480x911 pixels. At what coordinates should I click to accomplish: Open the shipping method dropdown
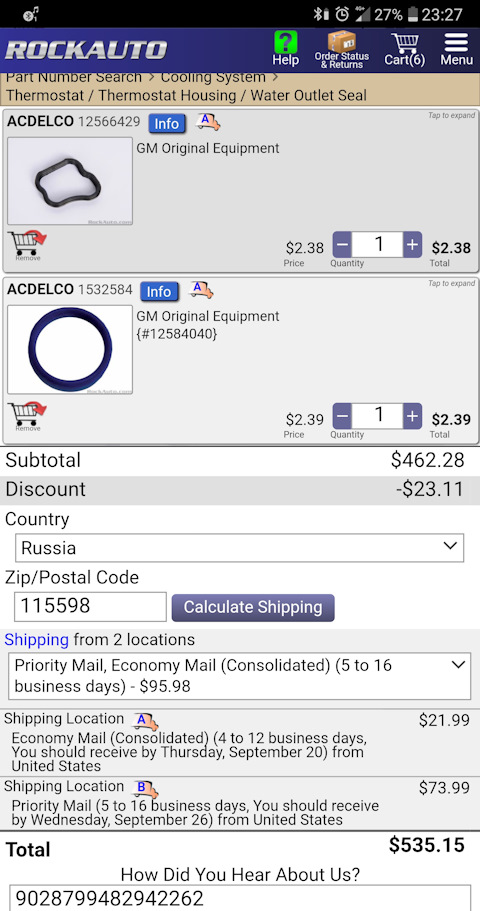pyautogui.click(x=239, y=676)
